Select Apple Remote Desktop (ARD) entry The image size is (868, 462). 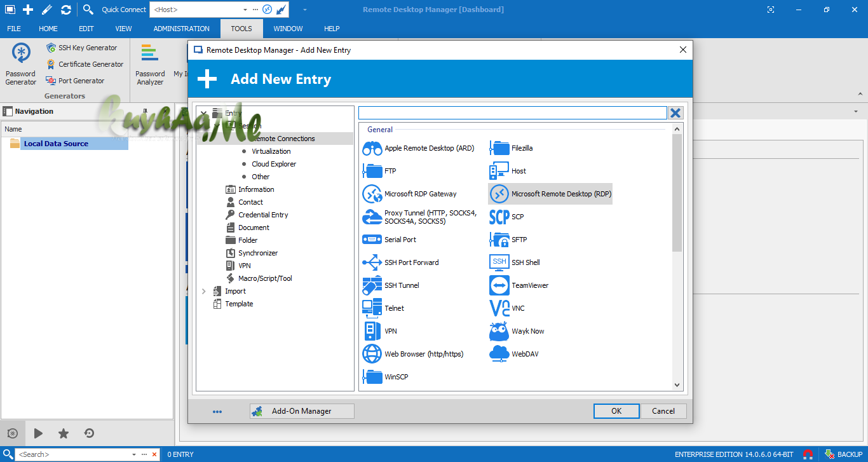click(x=419, y=148)
